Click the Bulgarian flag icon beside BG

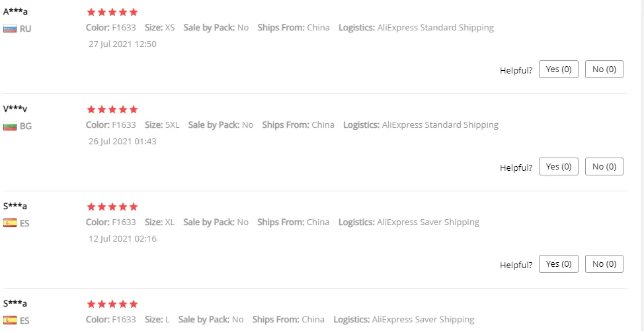point(10,126)
